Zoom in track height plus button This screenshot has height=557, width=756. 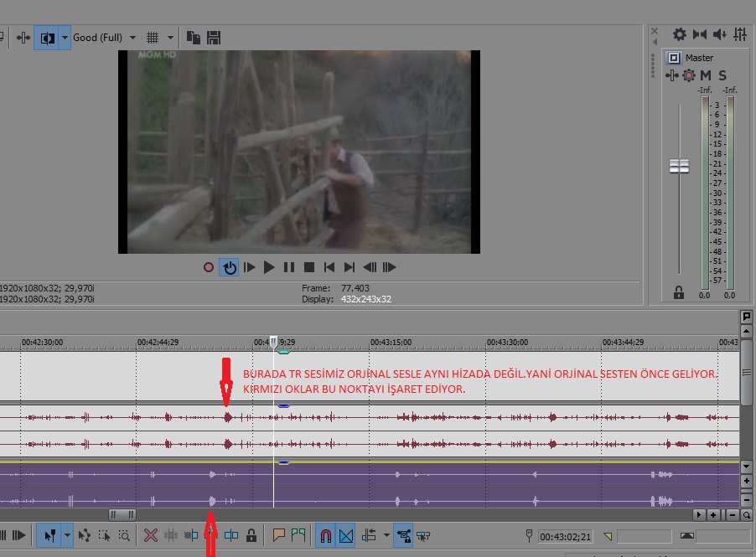[x=746, y=481]
